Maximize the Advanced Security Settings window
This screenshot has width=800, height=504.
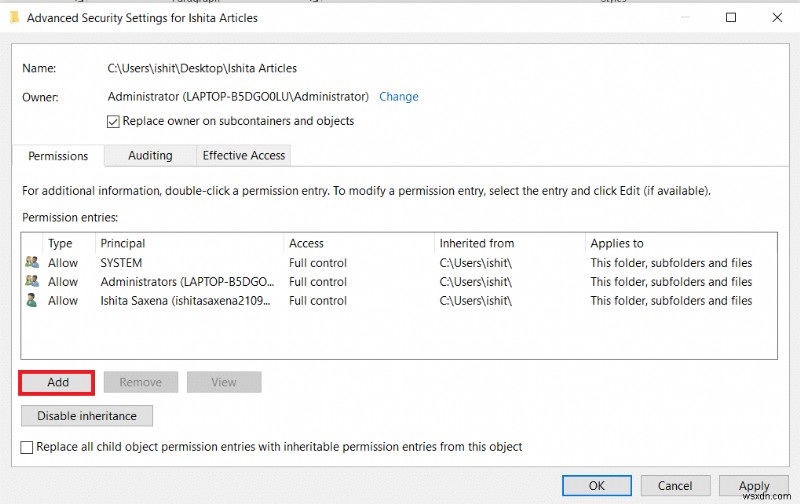pyautogui.click(x=731, y=17)
